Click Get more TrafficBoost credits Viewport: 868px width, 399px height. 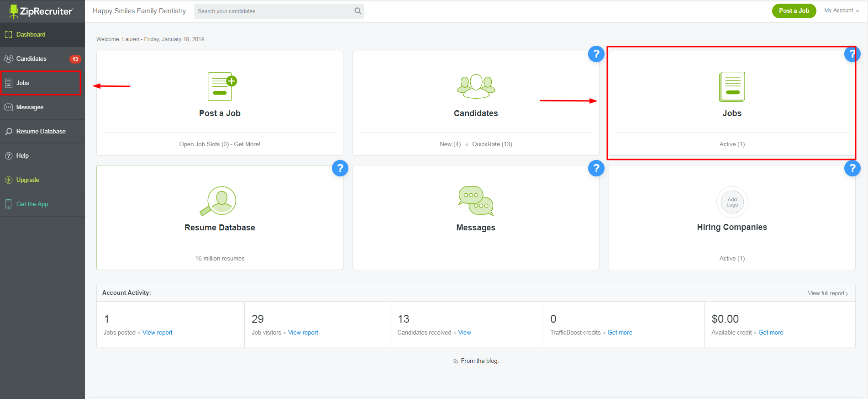pyautogui.click(x=620, y=333)
